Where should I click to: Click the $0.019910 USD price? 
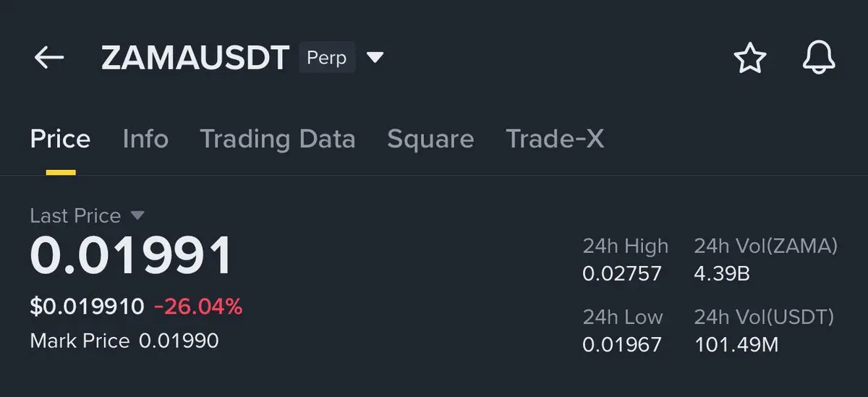87,307
